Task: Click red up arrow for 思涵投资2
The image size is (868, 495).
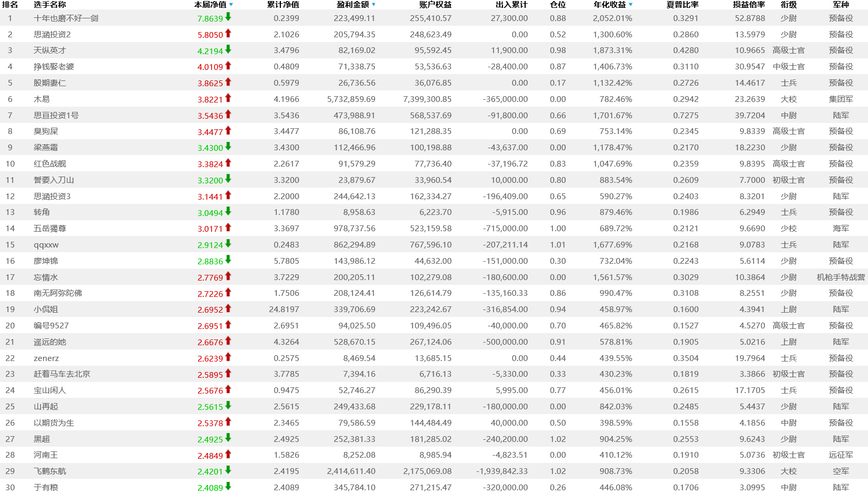Action: (x=228, y=33)
